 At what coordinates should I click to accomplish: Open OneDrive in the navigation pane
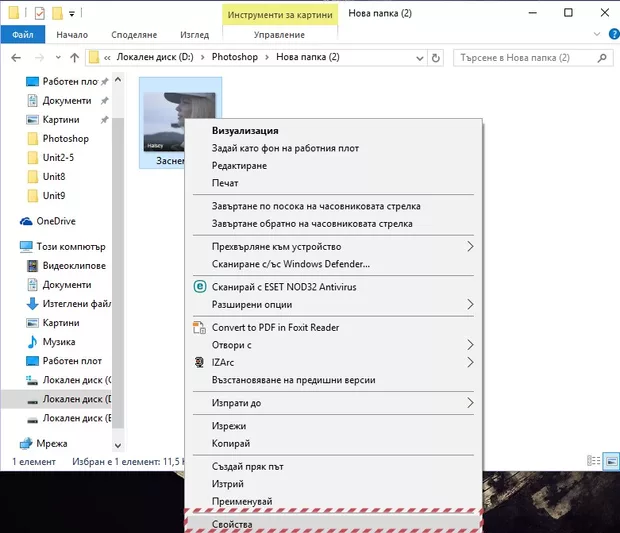(58, 221)
